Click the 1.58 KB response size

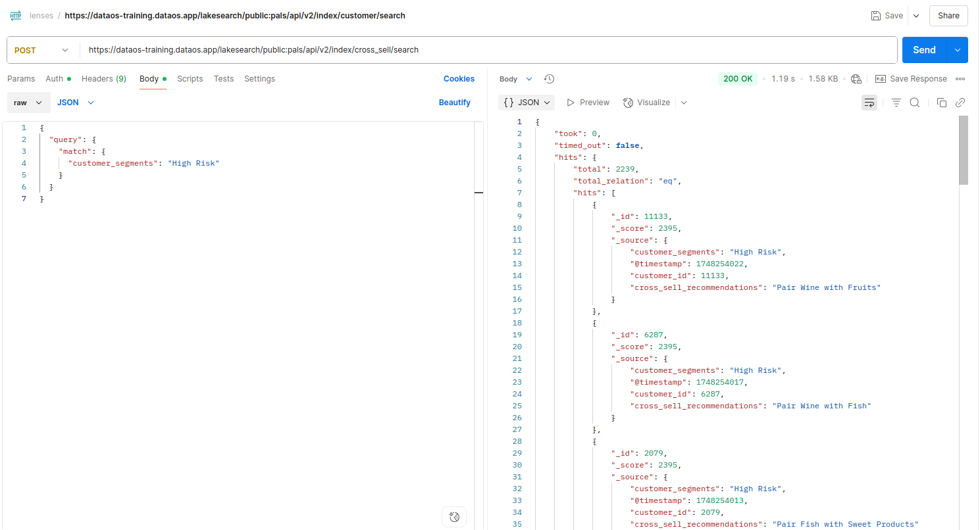click(x=823, y=79)
